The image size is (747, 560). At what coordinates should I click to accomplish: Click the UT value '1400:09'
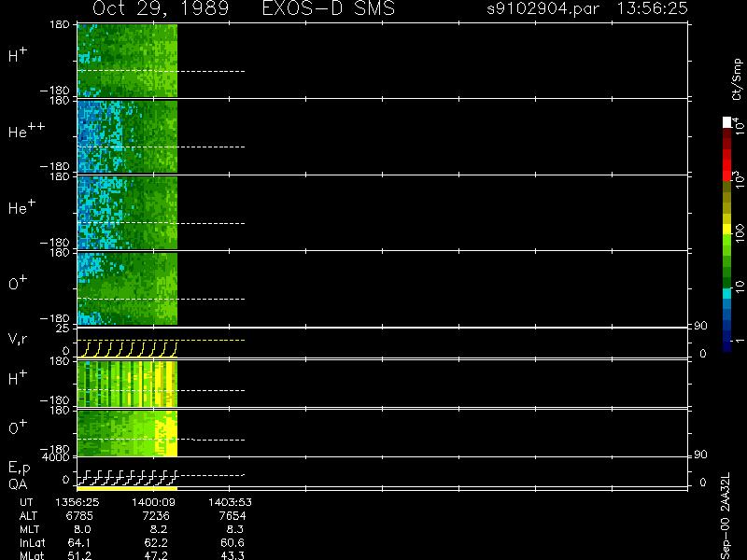coord(153,502)
